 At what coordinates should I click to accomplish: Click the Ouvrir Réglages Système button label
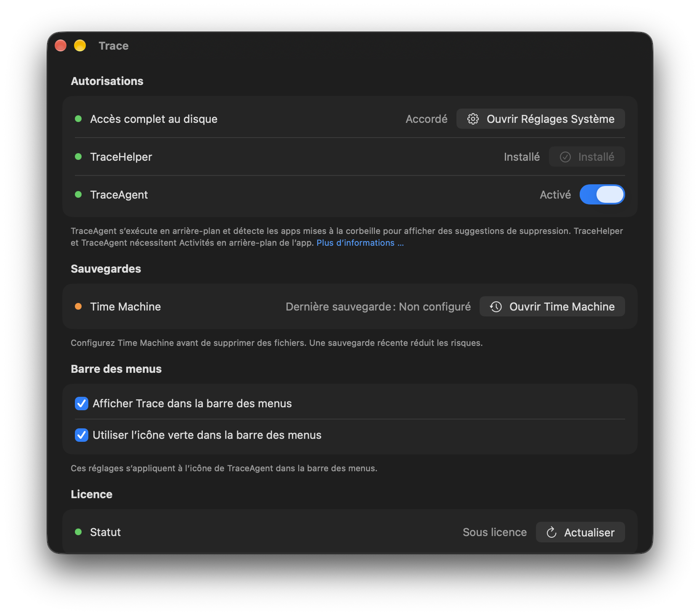click(550, 119)
